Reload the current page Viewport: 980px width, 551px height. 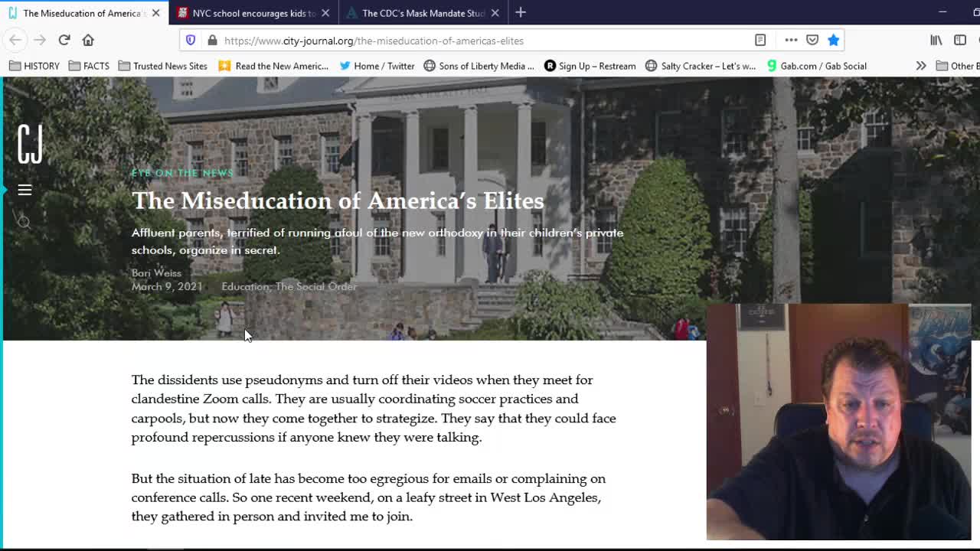(64, 40)
